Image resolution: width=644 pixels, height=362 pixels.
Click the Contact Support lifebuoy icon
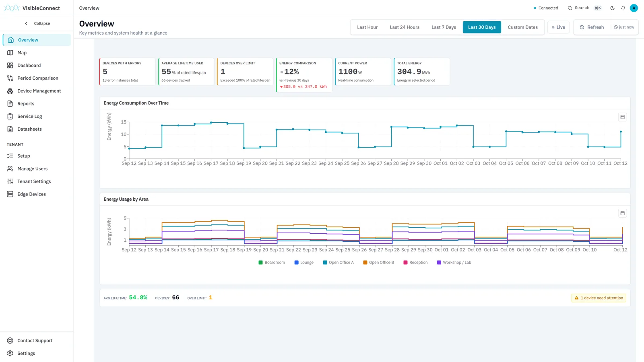(x=10, y=341)
